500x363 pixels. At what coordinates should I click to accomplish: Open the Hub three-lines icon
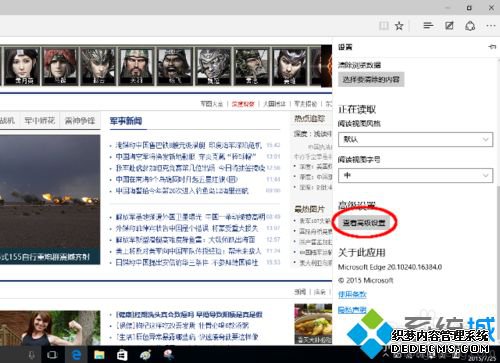(x=428, y=25)
